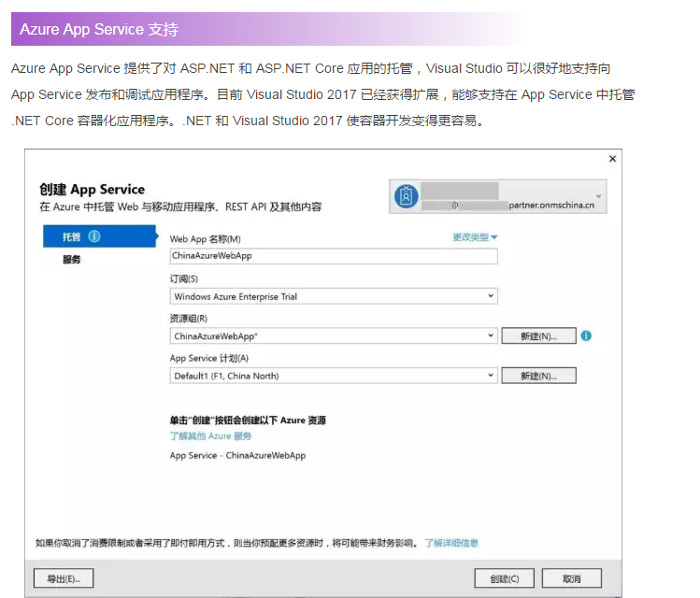This screenshot has width=700, height=598.
Task: Click the 取消 button
Action: coord(571,578)
